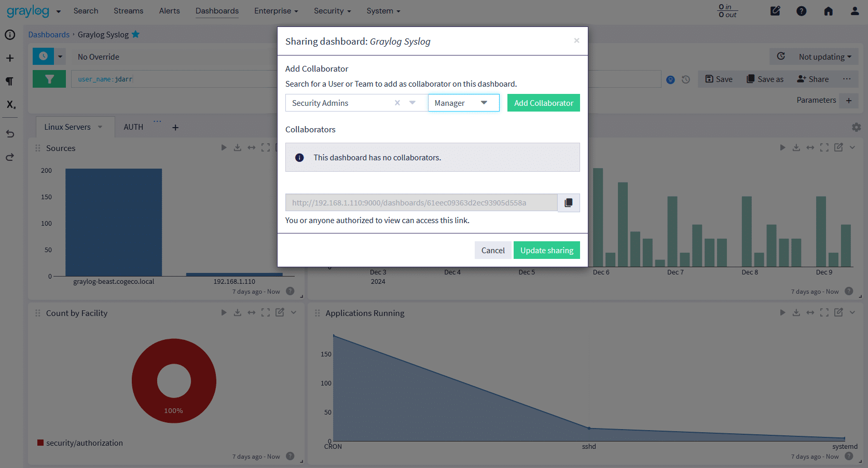Open the dashboard settings gear
The height and width of the screenshot is (468, 868).
coord(856,127)
